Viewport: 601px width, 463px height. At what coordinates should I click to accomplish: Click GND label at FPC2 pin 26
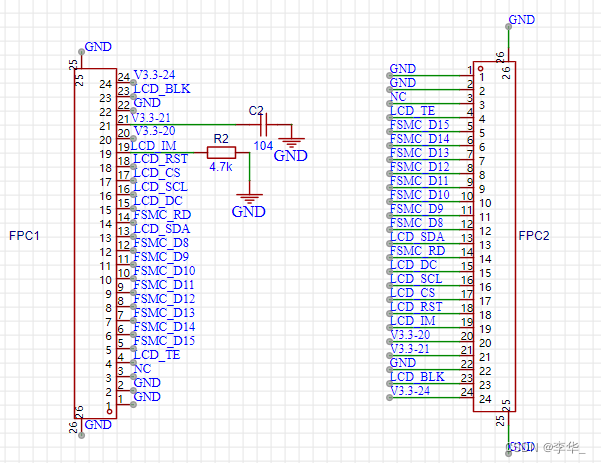click(522, 20)
